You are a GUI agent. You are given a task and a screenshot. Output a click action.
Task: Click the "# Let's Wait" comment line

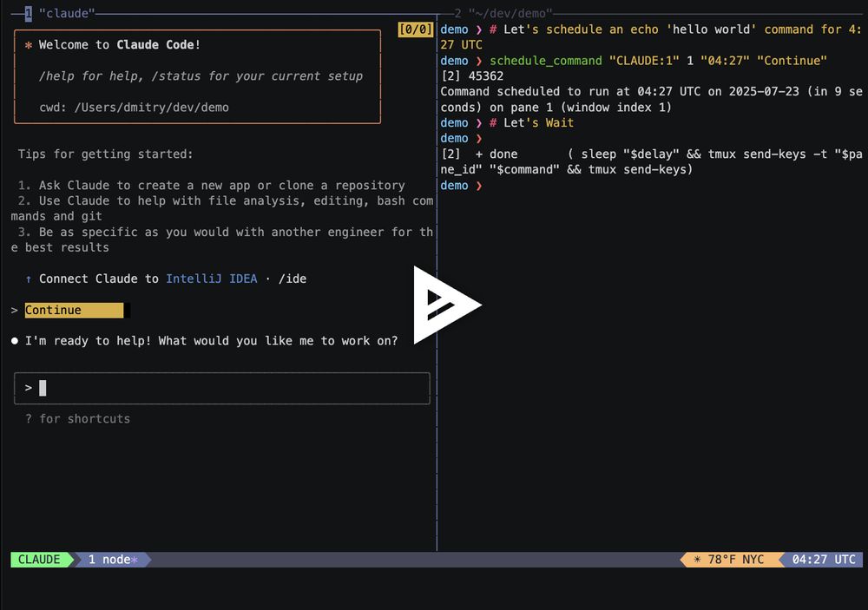[531, 123]
